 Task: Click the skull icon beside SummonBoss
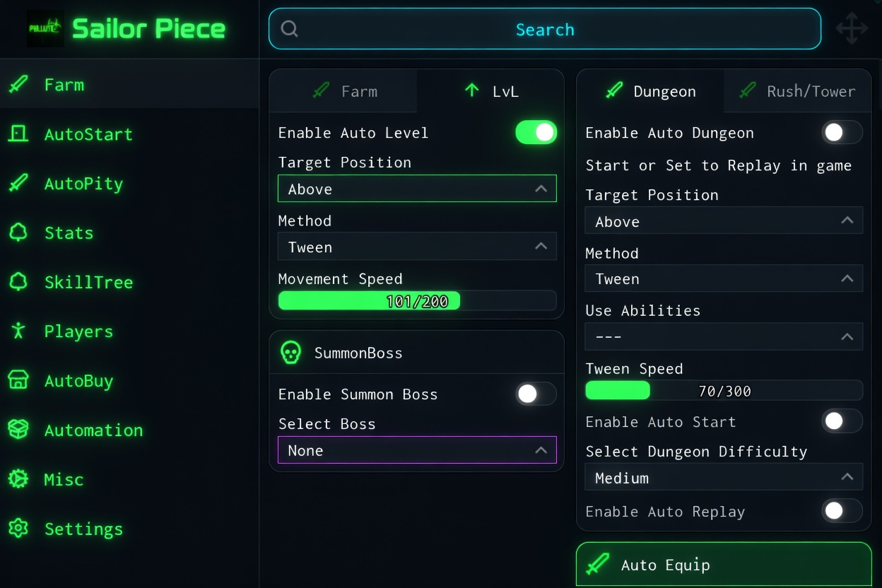290,353
